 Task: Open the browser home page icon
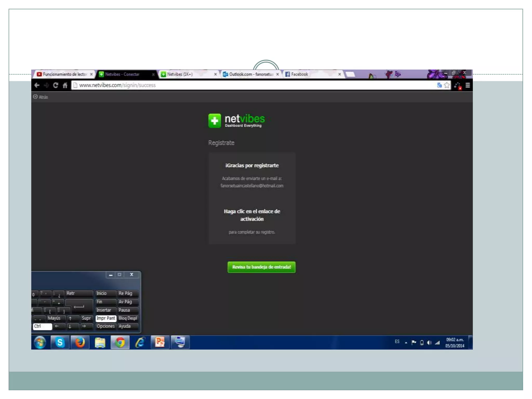pyautogui.click(x=65, y=85)
